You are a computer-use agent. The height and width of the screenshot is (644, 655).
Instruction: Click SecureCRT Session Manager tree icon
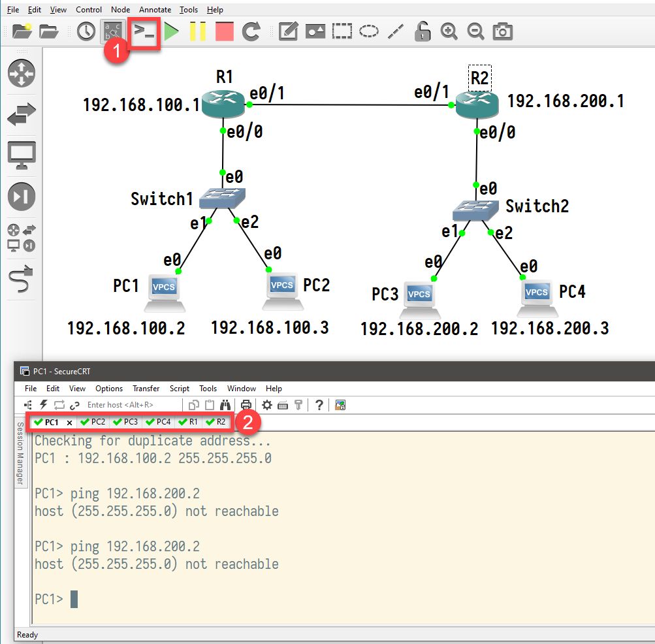[28, 404]
